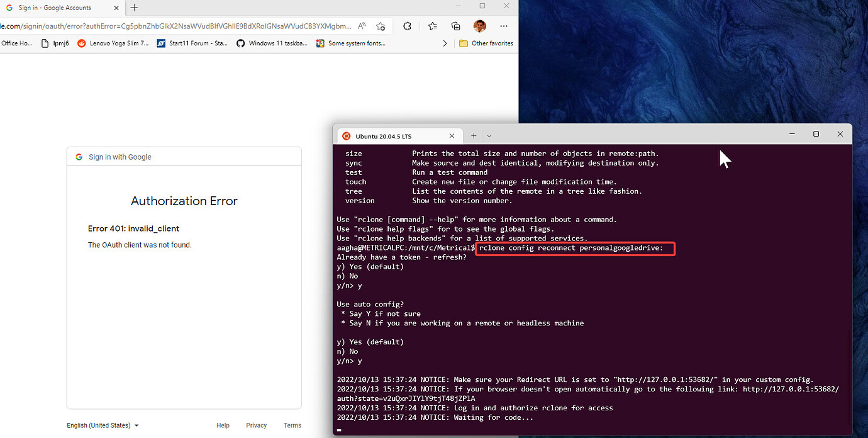Image resolution: width=868 pixels, height=438 pixels.
Task: Click Error 401: invalid_client text
Action: click(133, 228)
